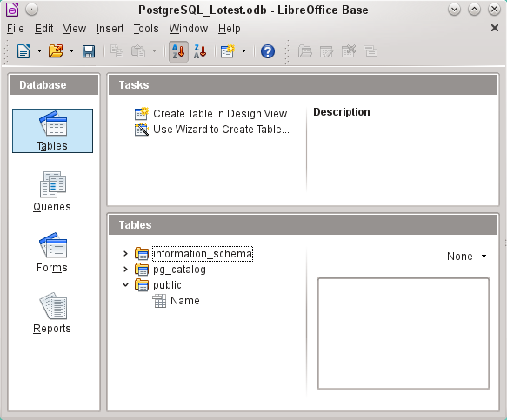The height and width of the screenshot is (420, 507).
Task: Expand the pg_catalog schema node
Action: (x=126, y=270)
